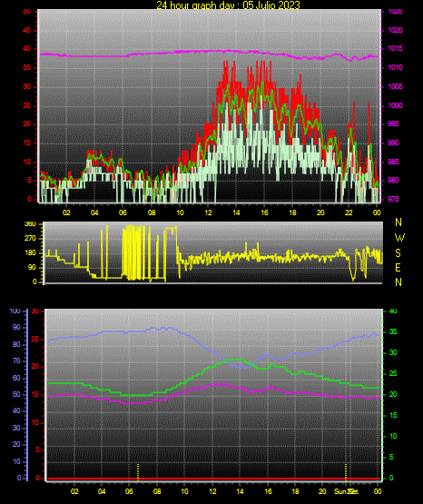Click the 18 hour label on bottom graph axis

[295, 491]
